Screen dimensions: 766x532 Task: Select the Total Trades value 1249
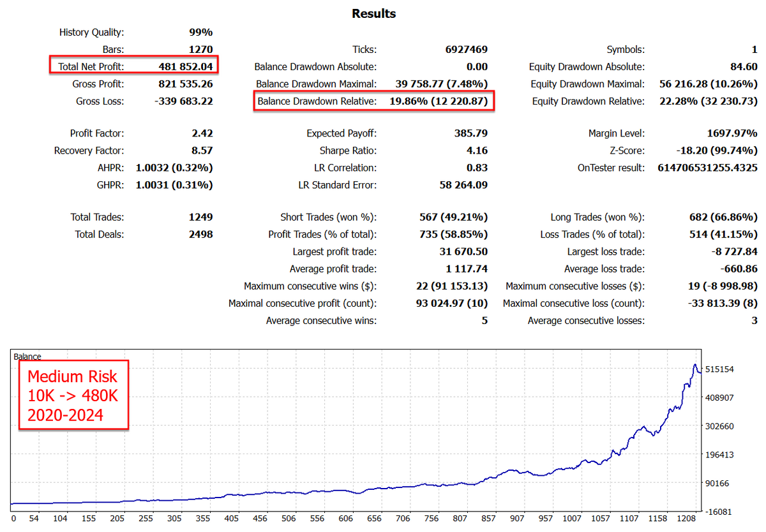click(x=200, y=218)
